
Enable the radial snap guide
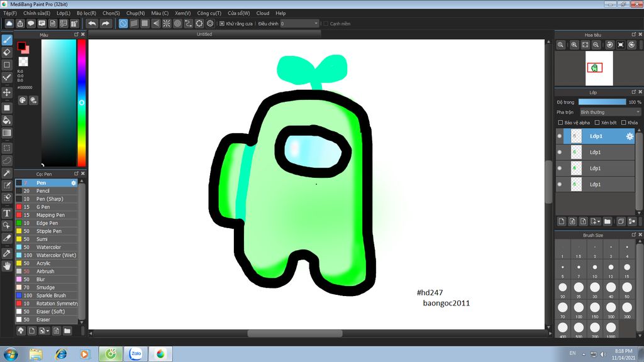pyautogui.click(x=166, y=23)
